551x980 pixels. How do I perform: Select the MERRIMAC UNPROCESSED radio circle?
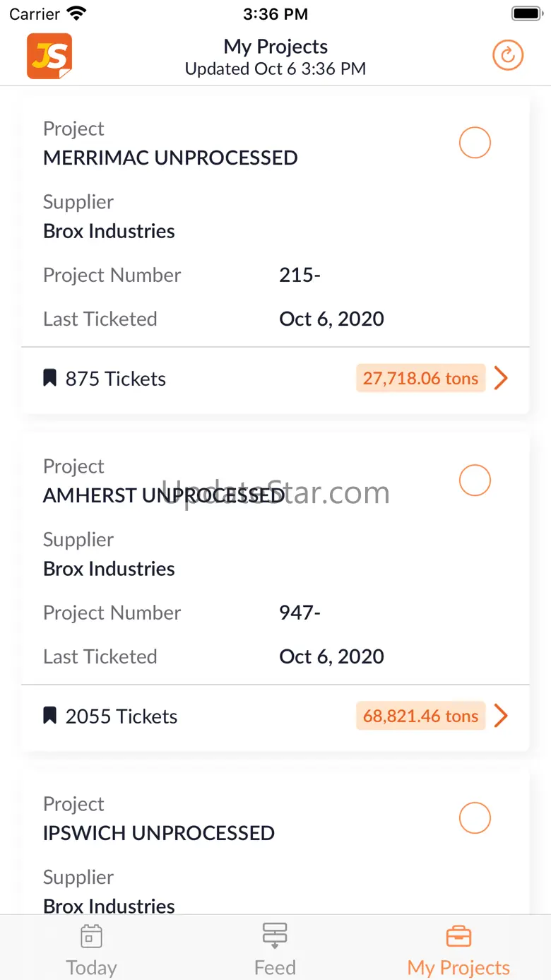coord(475,143)
